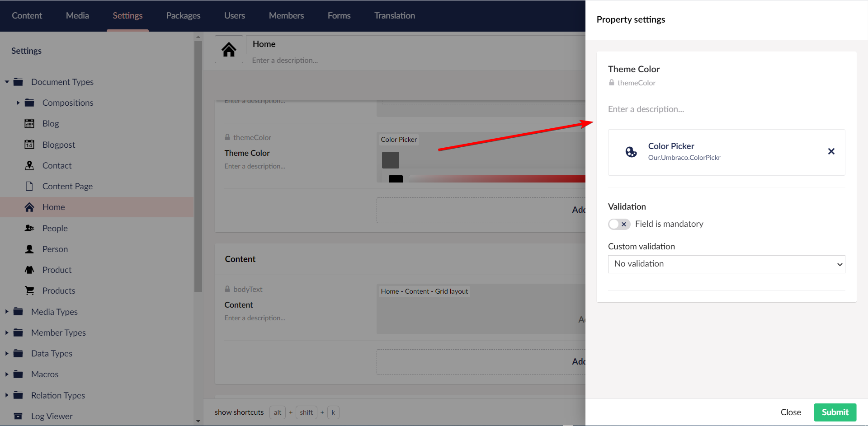Viewport: 868px width, 426px height.
Task: Expand the Member Types tree node
Action: pyautogui.click(x=7, y=332)
